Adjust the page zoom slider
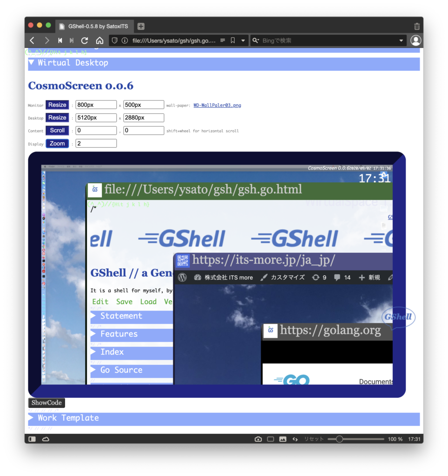 point(340,439)
